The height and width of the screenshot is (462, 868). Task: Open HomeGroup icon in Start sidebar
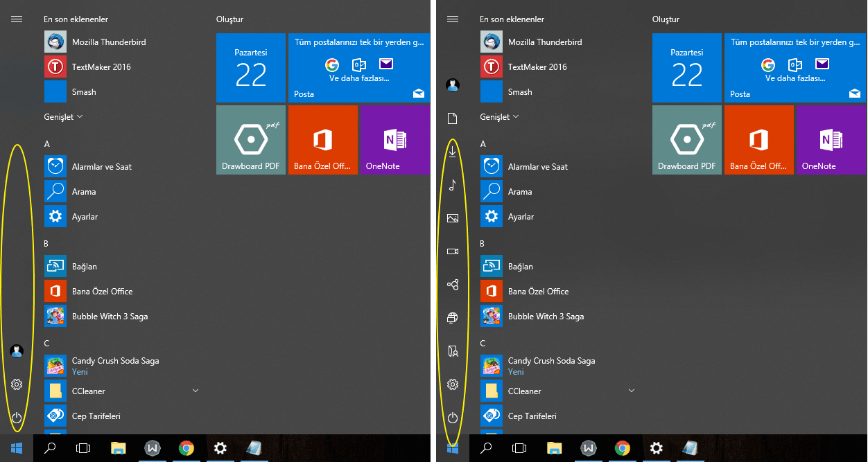(453, 284)
